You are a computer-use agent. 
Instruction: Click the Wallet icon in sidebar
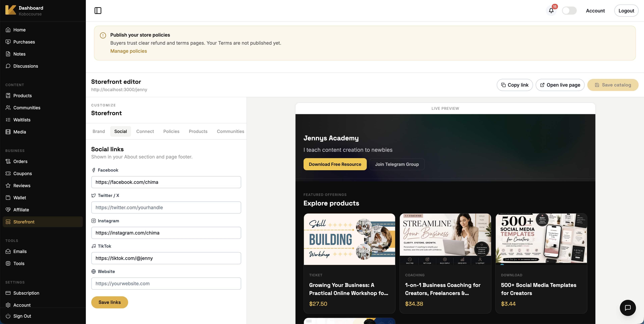(x=8, y=198)
